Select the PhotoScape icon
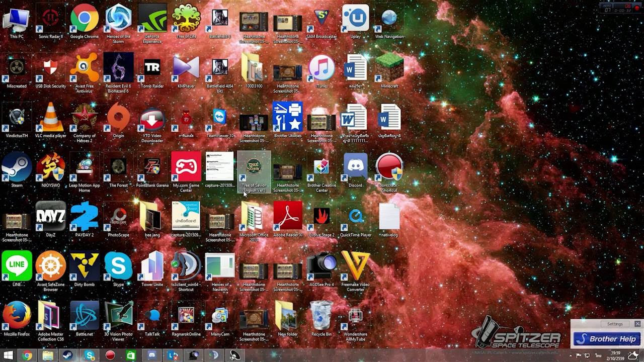The height and width of the screenshot is (362, 644). pyautogui.click(x=118, y=216)
